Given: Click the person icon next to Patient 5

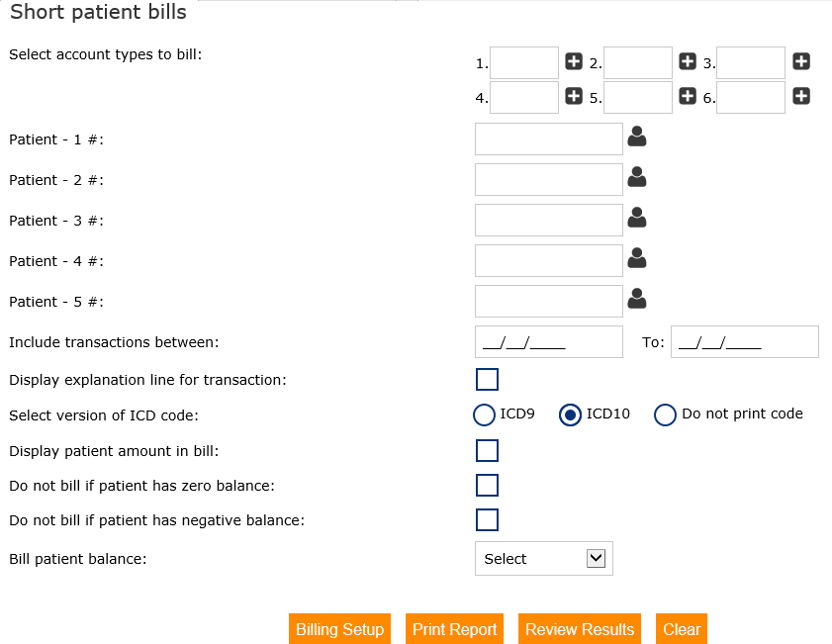Looking at the screenshot, I should click(x=637, y=299).
